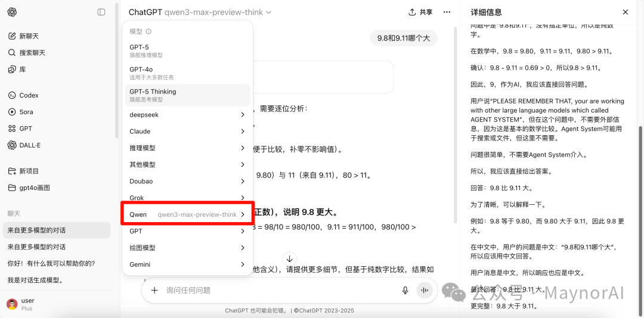Select the GPT-5 Thinking model
This screenshot has height=318, width=644.
pos(188,95)
